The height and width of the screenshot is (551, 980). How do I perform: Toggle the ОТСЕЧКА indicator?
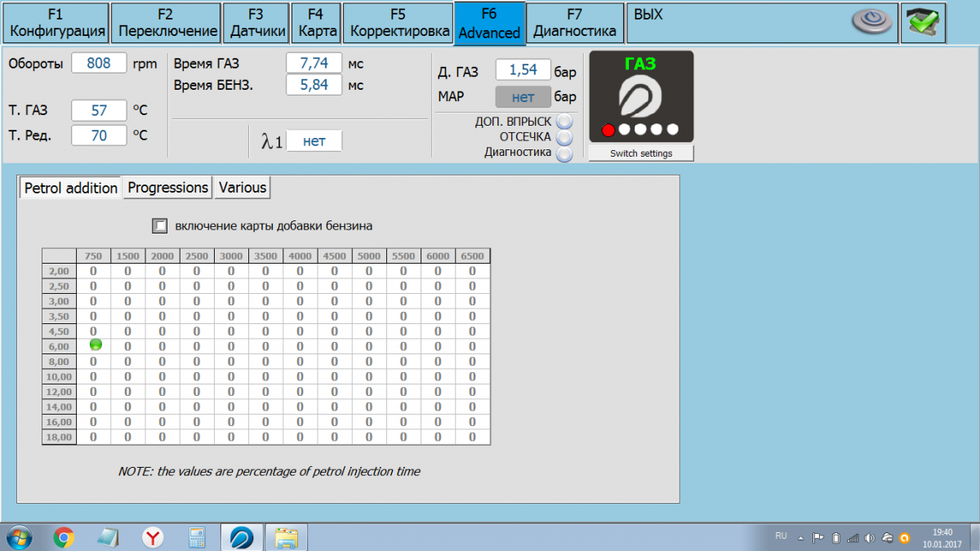coord(564,137)
